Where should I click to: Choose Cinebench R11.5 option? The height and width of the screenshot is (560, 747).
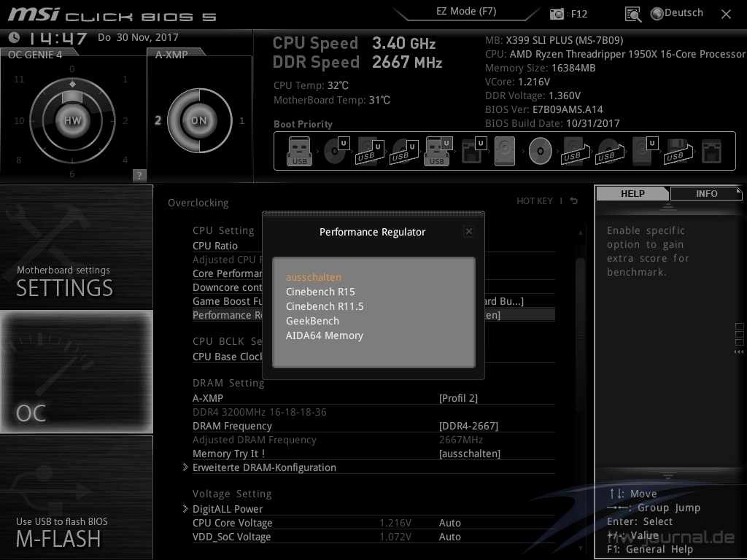point(325,306)
